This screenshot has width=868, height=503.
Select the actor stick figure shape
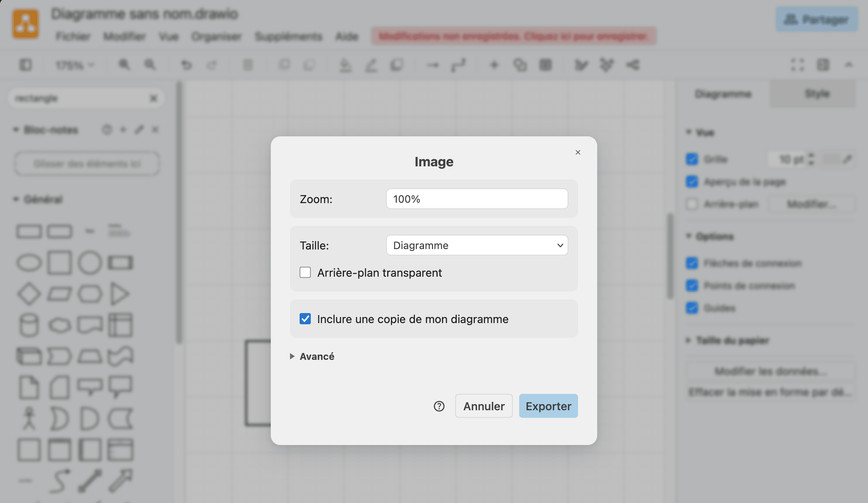click(29, 418)
